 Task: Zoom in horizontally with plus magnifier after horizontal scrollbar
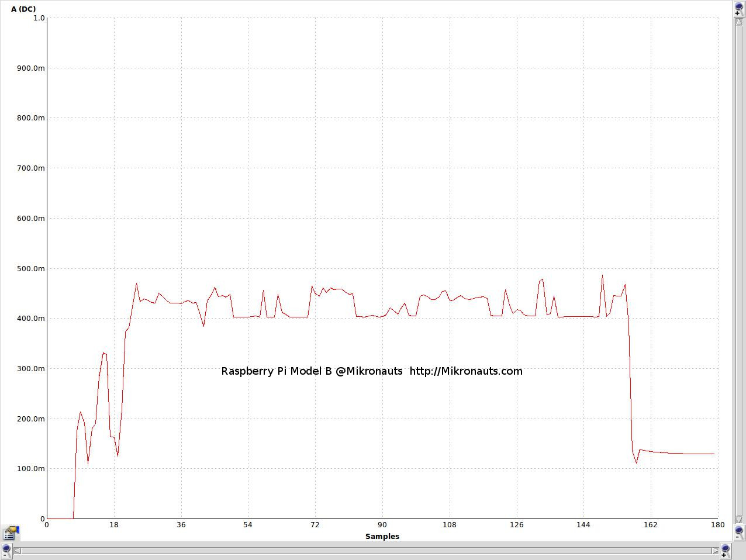tap(725, 551)
